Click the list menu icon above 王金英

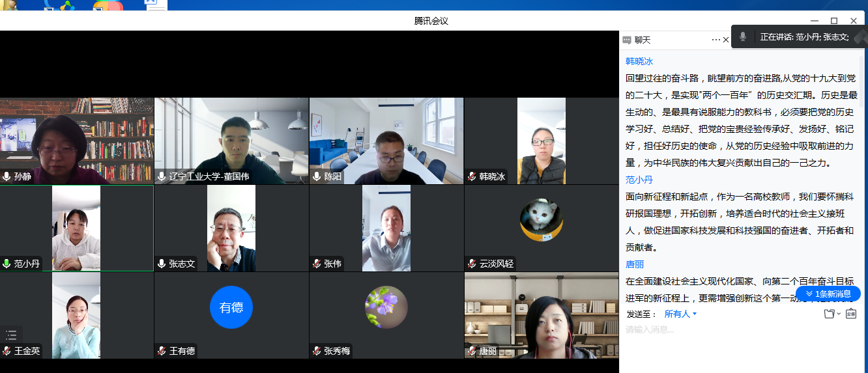click(x=11, y=335)
